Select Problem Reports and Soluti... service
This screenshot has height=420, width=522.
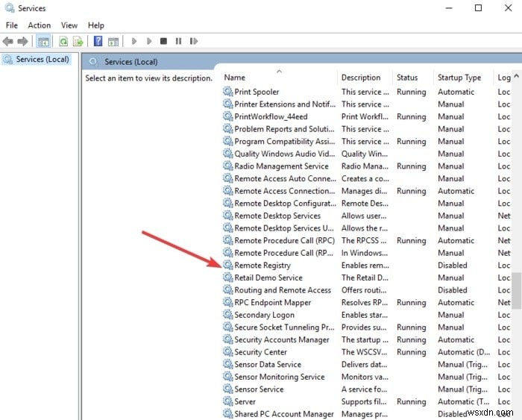click(284, 129)
